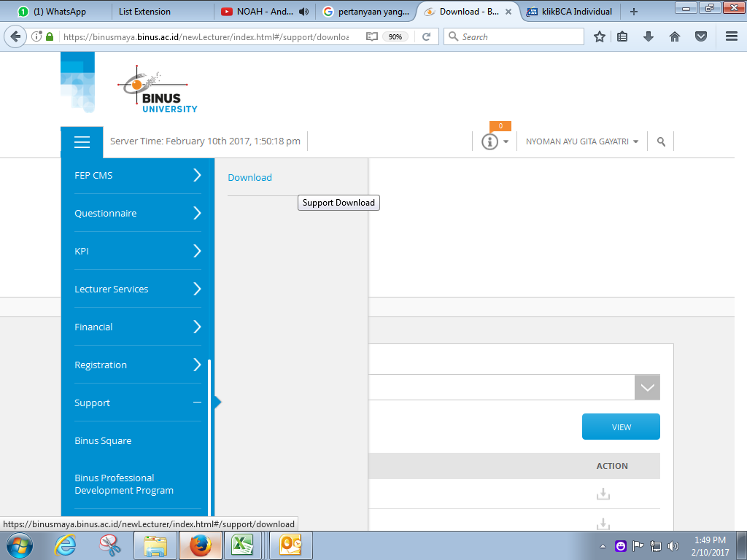
Task: Click the search magnifier icon beside the user name
Action: pos(661,142)
